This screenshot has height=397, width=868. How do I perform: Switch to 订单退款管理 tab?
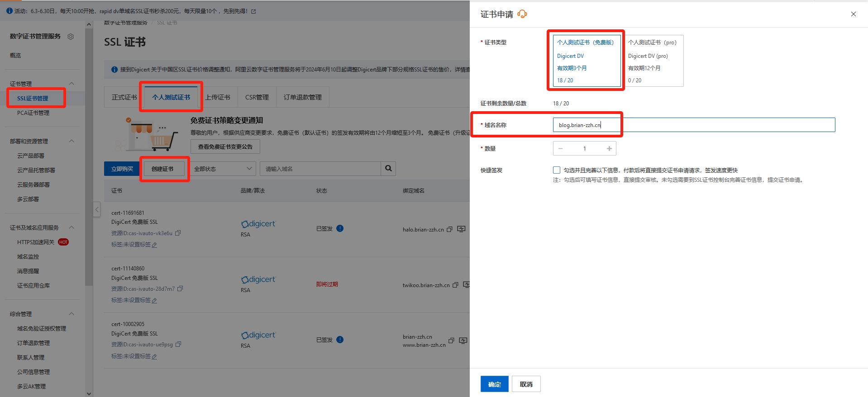303,97
